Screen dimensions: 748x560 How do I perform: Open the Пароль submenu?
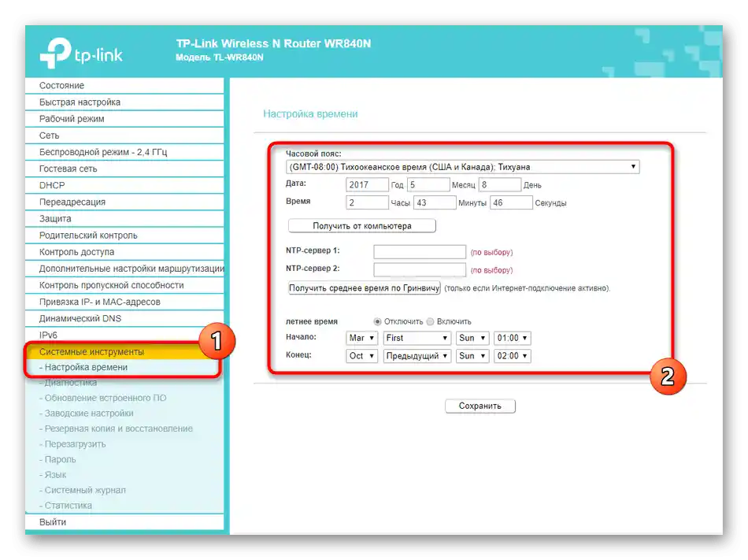pyautogui.click(x=57, y=459)
